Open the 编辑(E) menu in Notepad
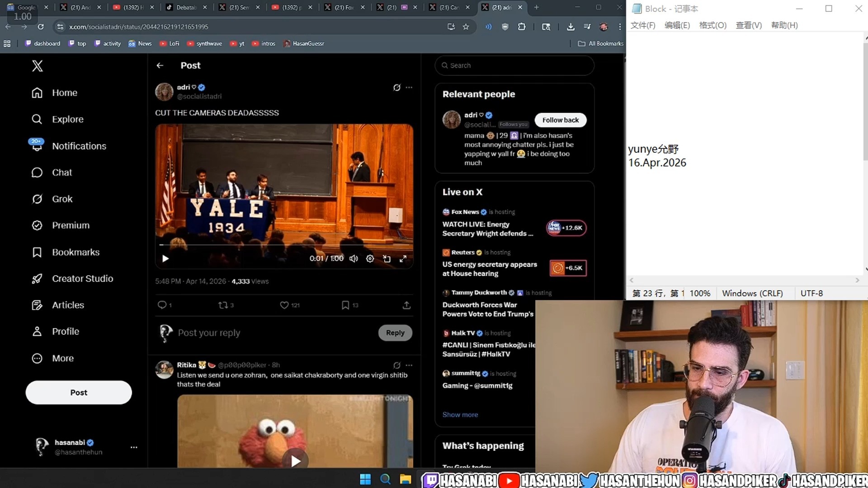Viewport: 868px width, 488px height. pyautogui.click(x=677, y=25)
